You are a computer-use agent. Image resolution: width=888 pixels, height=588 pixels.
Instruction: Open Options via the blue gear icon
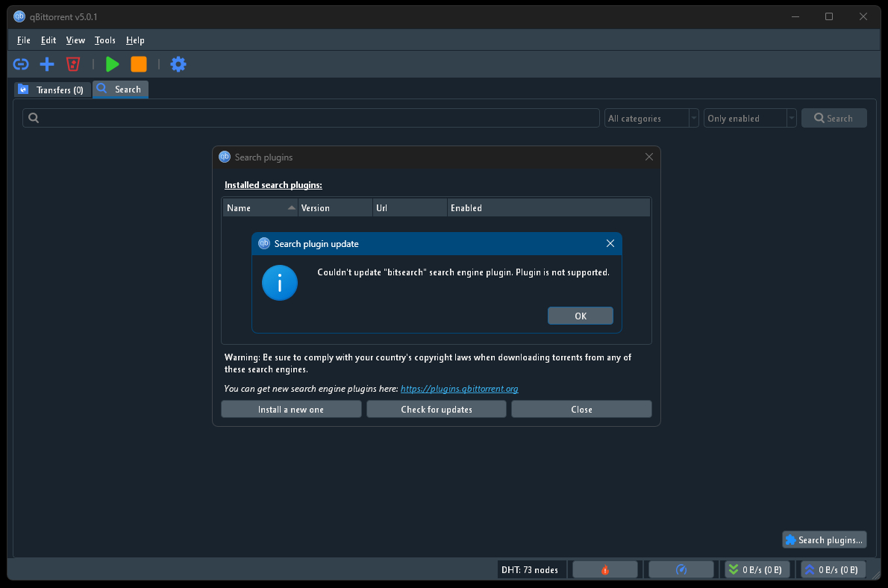178,64
